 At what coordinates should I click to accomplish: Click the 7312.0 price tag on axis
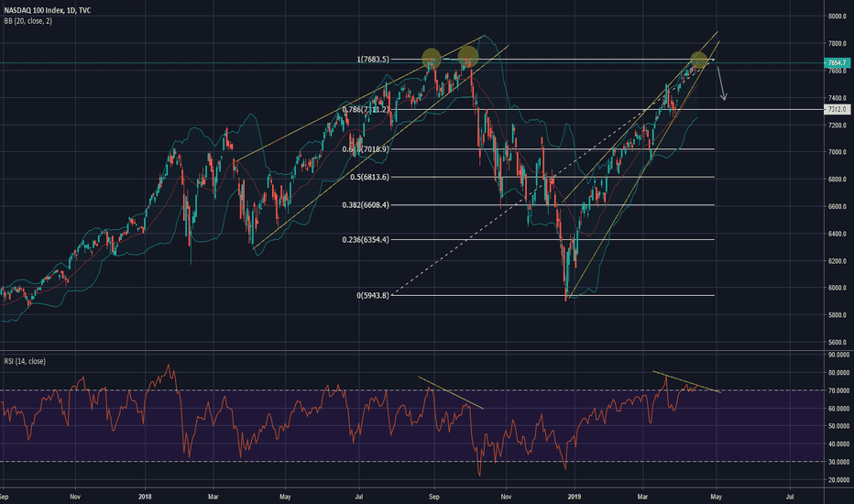coord(838,110)
